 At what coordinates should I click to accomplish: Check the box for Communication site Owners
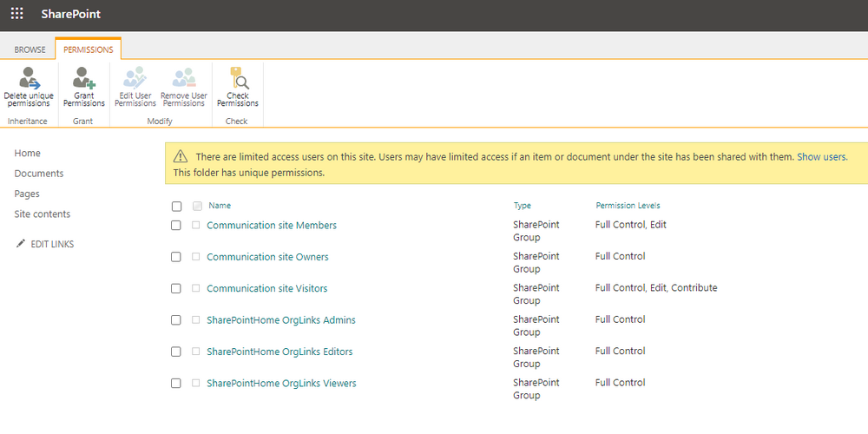tap(175, 257)
